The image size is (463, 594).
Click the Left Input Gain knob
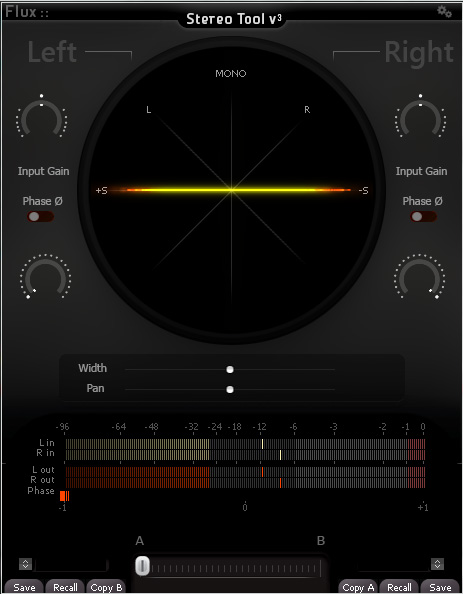[41, 117]
